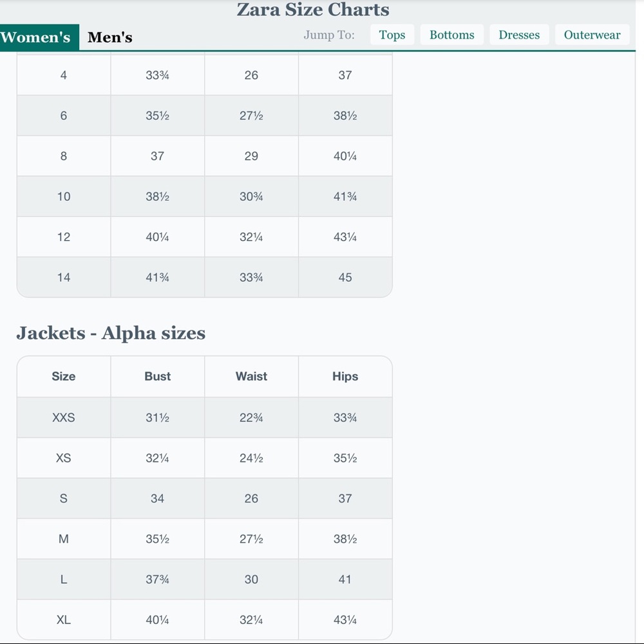Switch to the Men's tab

pyautogui.click(x=110, y=37)
